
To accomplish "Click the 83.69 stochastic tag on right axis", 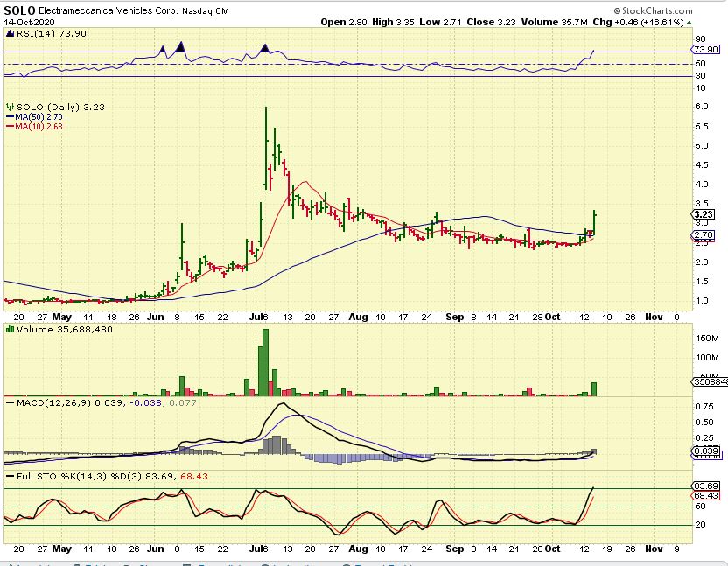I will point(706,486).
